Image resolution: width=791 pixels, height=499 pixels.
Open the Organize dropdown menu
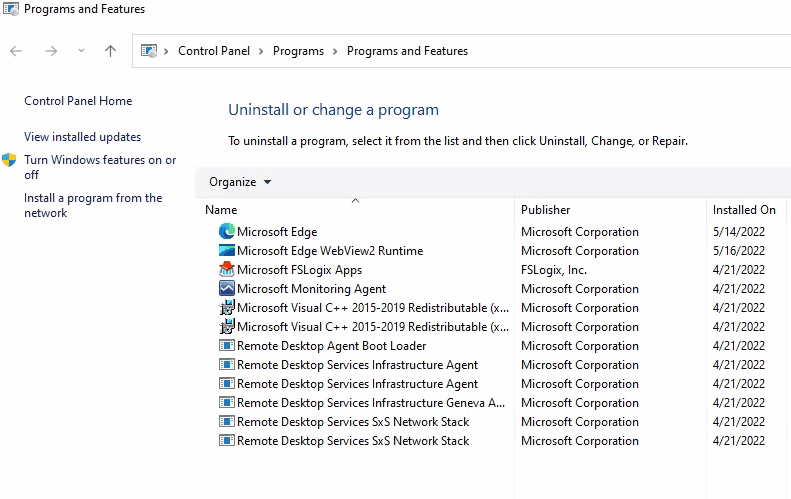click(240, 182)
